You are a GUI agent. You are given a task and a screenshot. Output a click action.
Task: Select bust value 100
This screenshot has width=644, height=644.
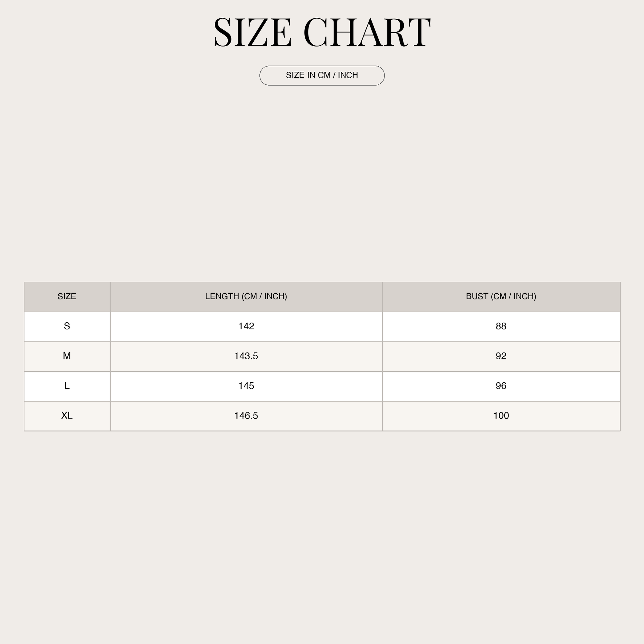point(501,416)
